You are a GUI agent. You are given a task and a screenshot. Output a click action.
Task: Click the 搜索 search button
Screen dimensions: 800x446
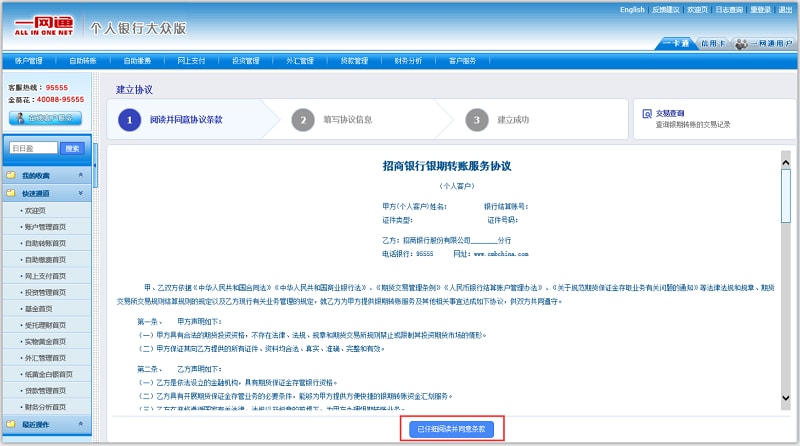pos(72,148)
